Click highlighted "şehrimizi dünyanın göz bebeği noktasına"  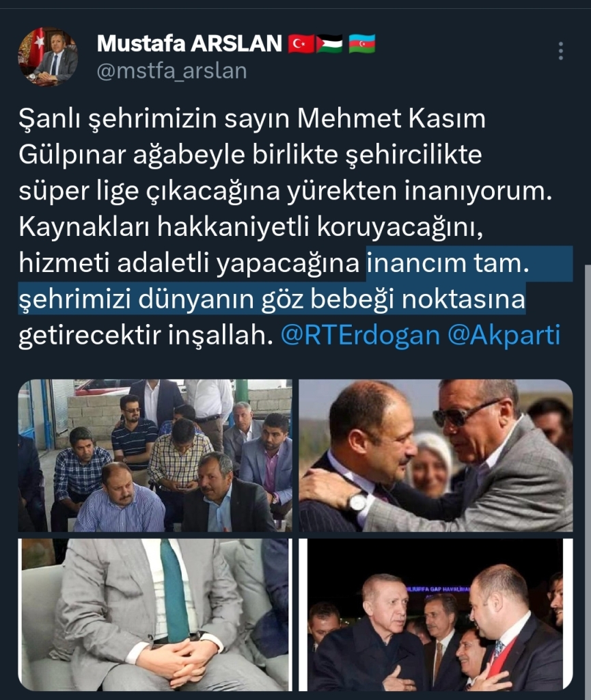pyautogui.click(x=272, y=299)
